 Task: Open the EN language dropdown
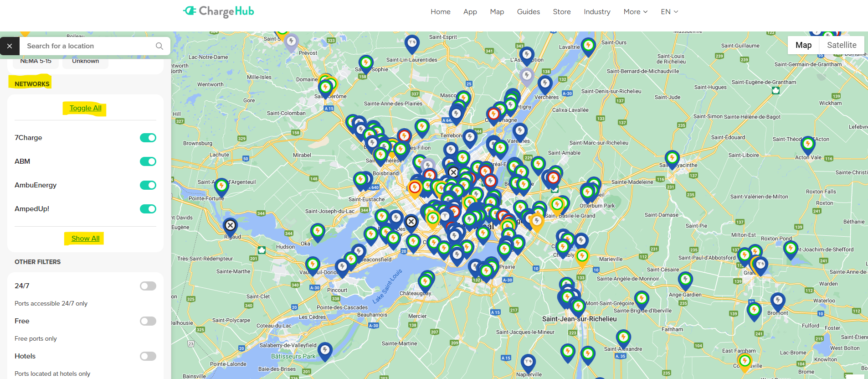[669, 12]
